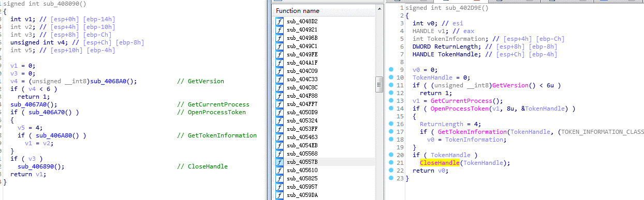Click line number 23 in right gutter

401,178
